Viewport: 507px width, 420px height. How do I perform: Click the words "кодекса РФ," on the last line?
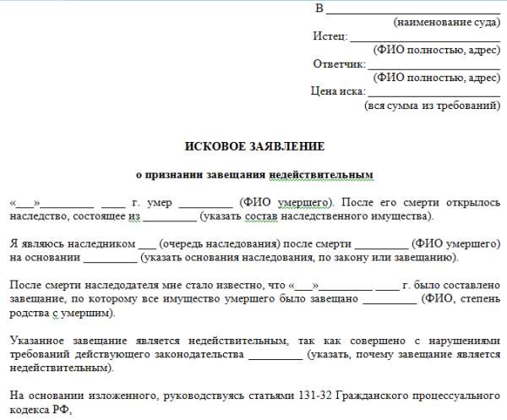coord(41,410)
